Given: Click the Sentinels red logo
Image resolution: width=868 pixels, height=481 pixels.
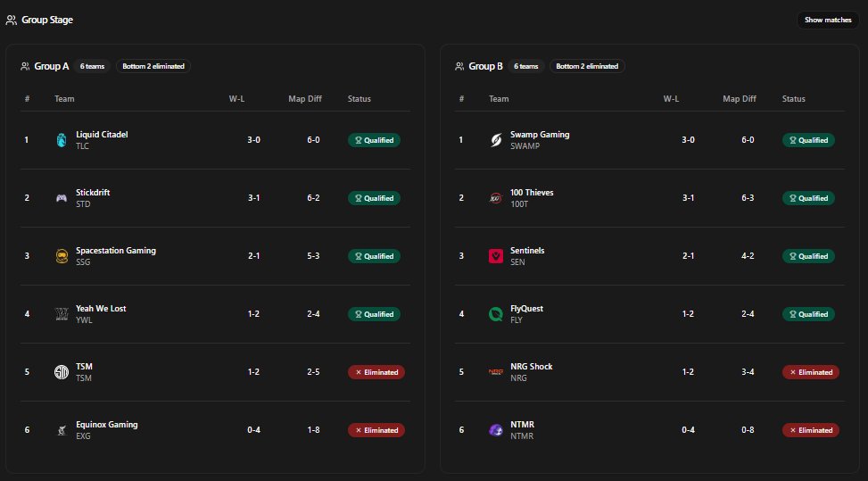Looking at the screenshot, I should click(x=496, y=256).
